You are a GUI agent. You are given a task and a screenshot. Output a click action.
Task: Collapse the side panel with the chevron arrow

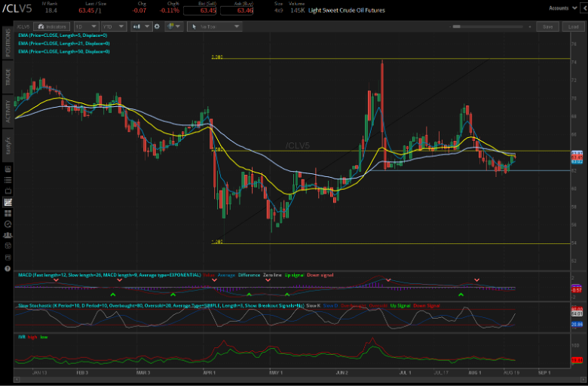tap(583, 8)
